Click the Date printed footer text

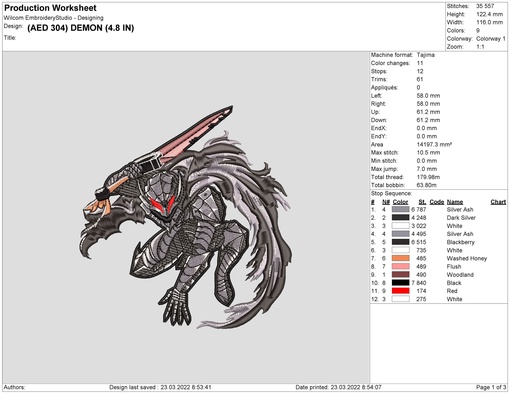[x=338, y=387]
